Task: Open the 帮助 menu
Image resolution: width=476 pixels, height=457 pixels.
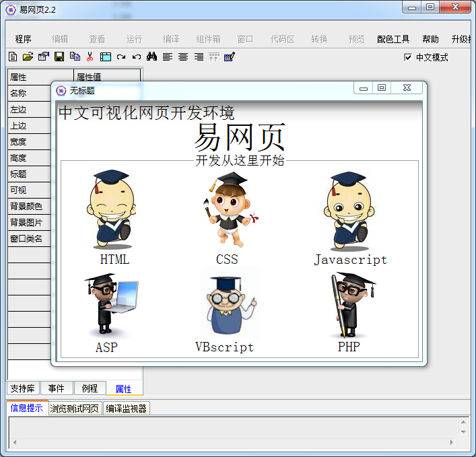Action: [x=430, y=39]
